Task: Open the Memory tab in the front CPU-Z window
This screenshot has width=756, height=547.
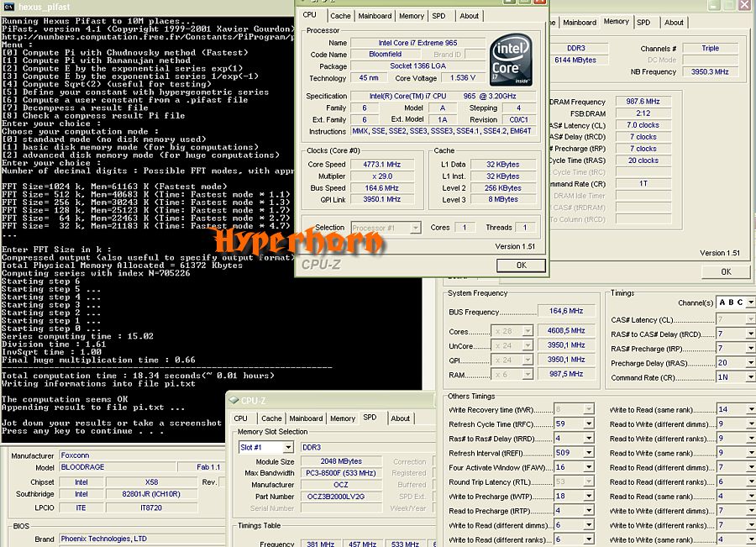Action: coord(412,16)
